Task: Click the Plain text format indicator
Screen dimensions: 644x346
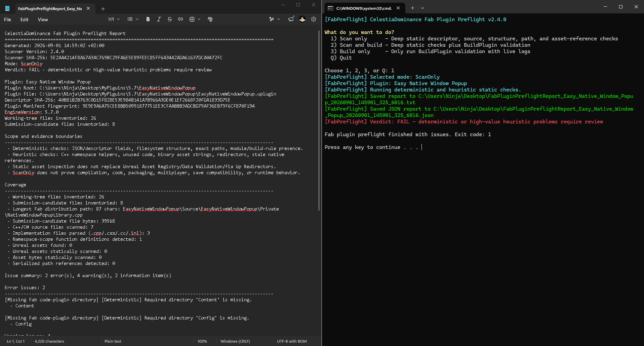Action: [x=113, y=341]
